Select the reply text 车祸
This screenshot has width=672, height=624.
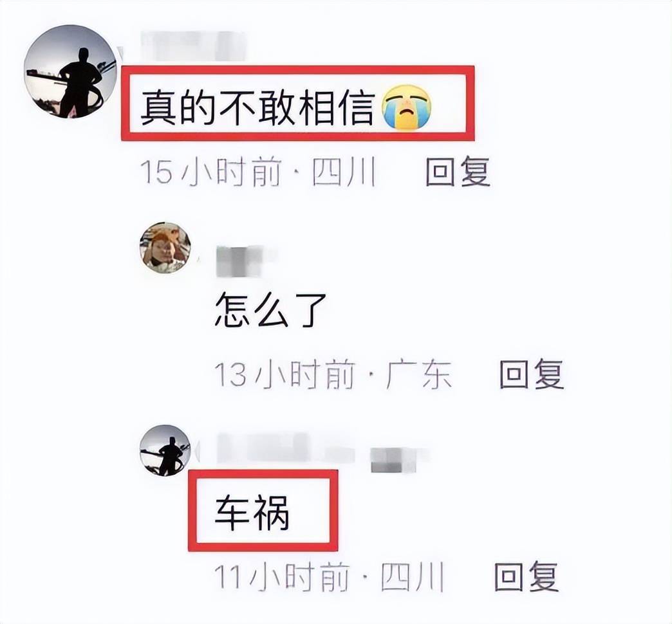pos(252,512)
